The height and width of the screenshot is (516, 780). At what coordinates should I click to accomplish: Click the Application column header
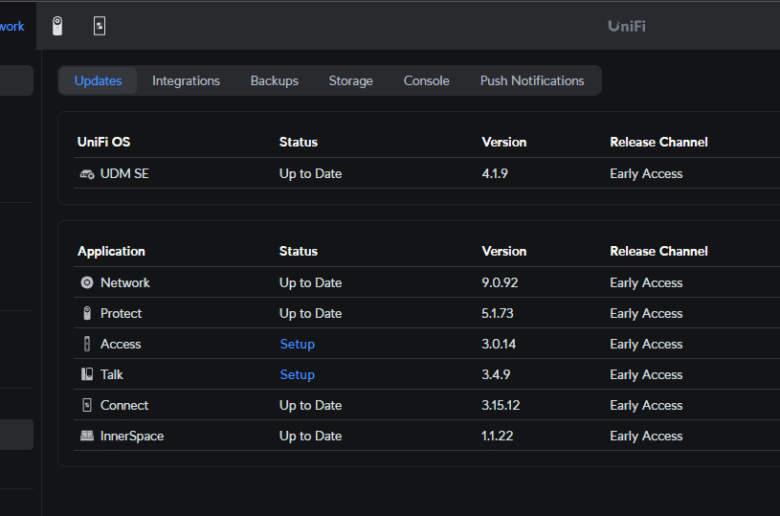click(111, 251)
